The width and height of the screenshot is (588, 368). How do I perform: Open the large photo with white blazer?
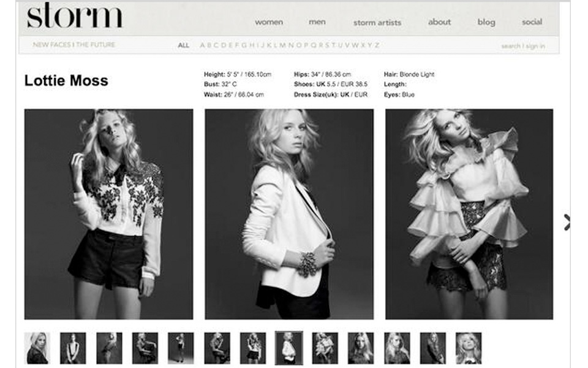(x=289, y=214)
